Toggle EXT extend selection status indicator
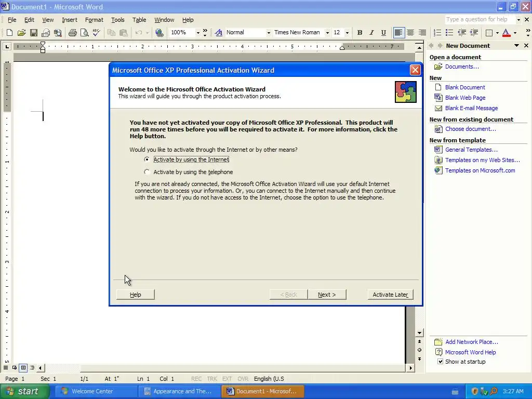 [227, 379]
